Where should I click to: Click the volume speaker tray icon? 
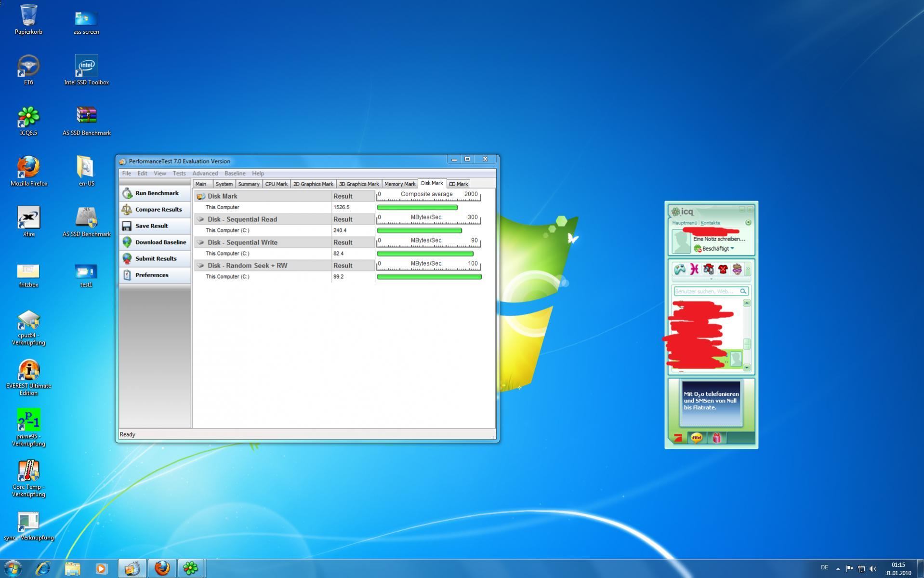pos(873,569)
